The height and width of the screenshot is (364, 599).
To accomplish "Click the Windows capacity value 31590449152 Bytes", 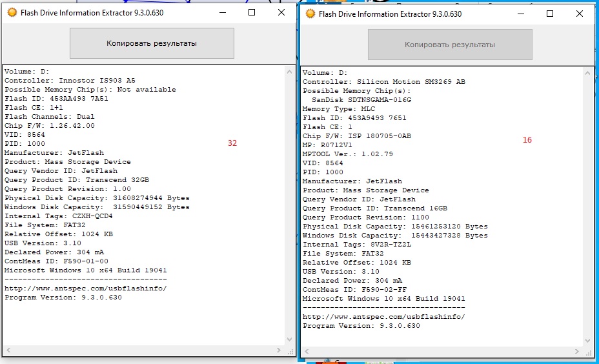I will tap(151, 207).
